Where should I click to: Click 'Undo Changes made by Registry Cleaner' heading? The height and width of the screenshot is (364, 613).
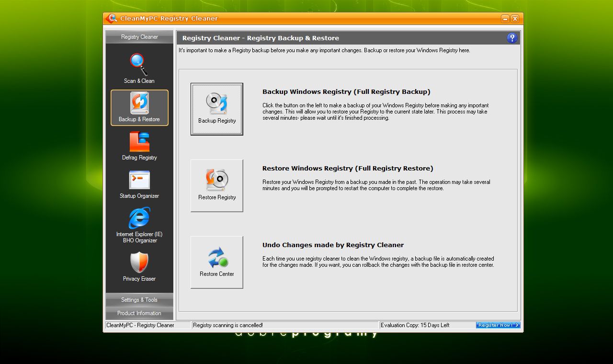(x=333, y=245)
